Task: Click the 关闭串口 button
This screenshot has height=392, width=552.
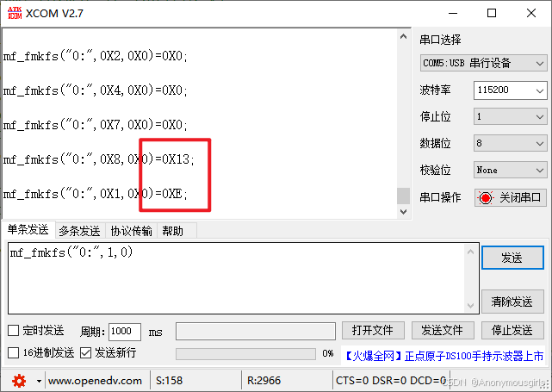Action: point(510,197)
